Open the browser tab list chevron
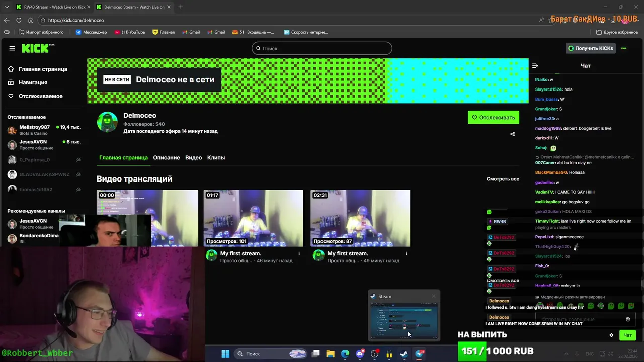644x362 pixels. [x=6, y=7]
